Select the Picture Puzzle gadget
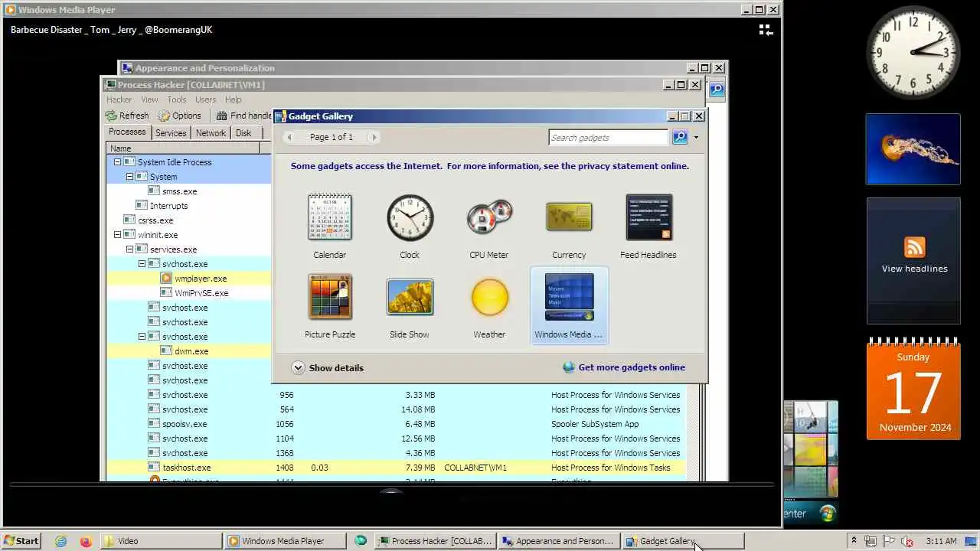 pyautogui.click(x=329, y=305)
